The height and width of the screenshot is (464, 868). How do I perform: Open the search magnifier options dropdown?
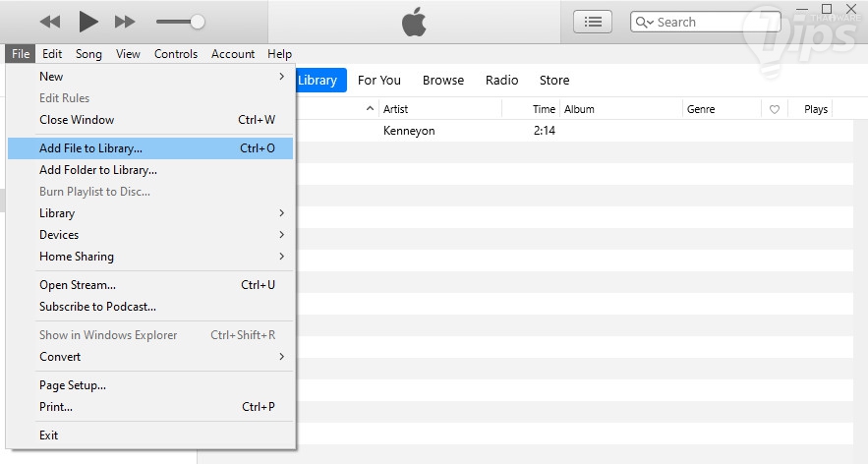tap(644, 23)
